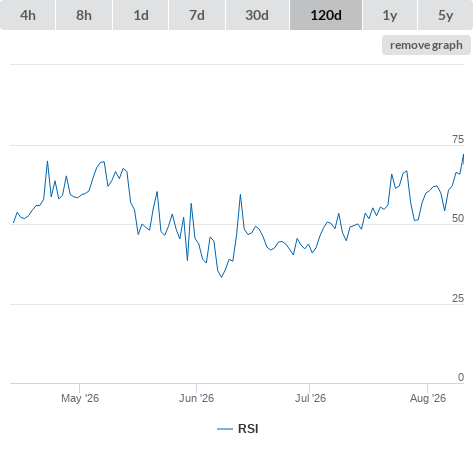Click the 0 baseline axis label
The height and width of the screenshot is (455, 474).
coord(461,377)
